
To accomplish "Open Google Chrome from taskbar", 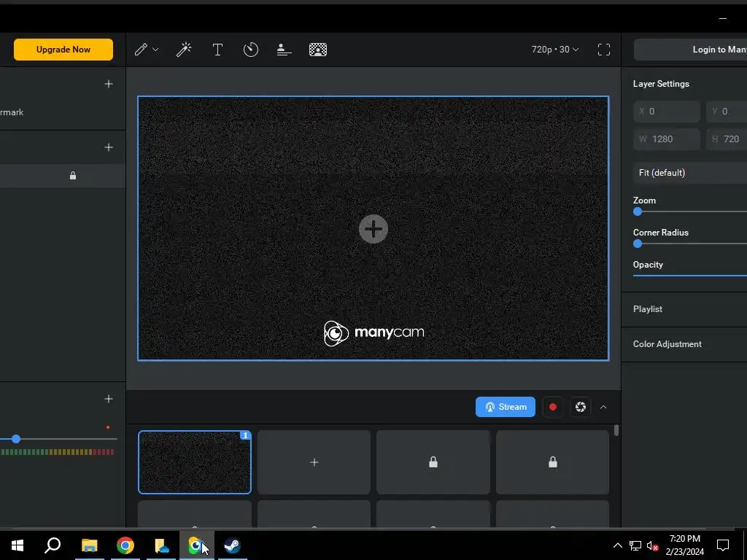I will 125,545.
